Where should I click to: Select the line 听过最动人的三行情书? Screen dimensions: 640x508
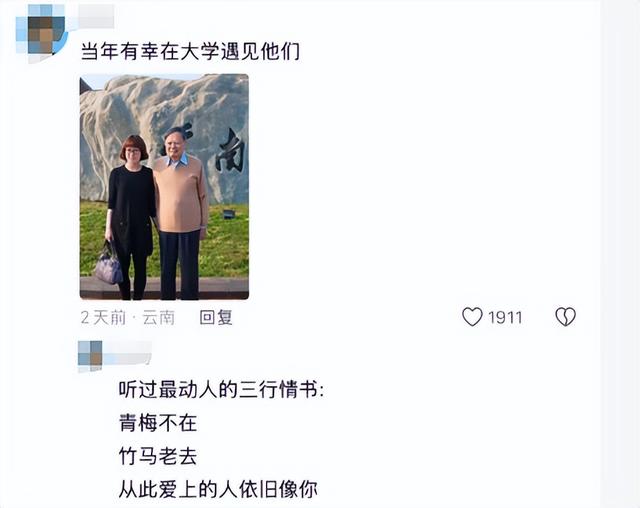click(x=221, y=389)
